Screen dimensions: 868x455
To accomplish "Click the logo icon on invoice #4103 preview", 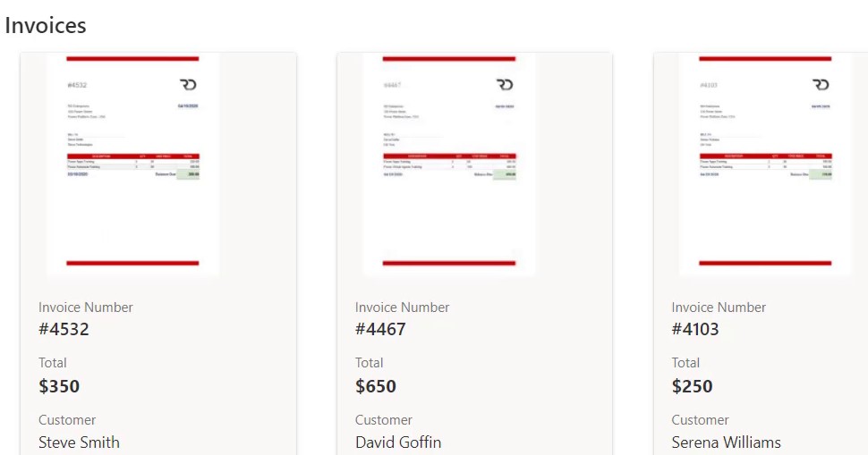I will (x=821, y=85).
